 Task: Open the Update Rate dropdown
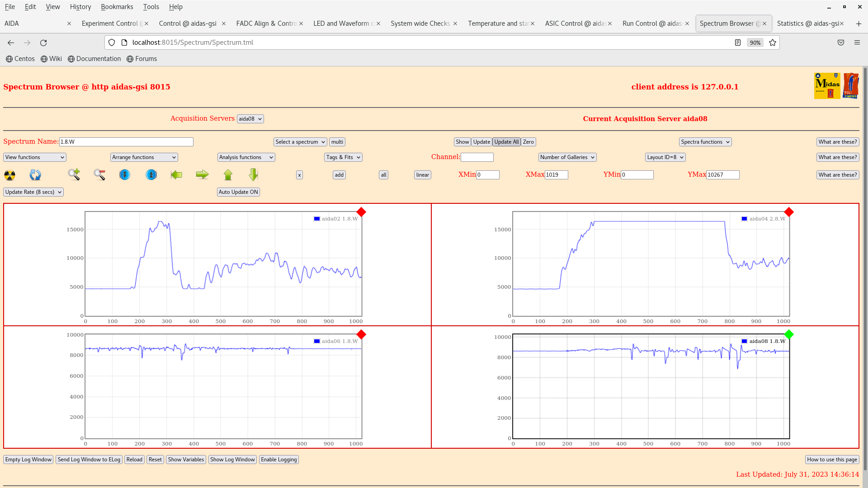point(33,192)
